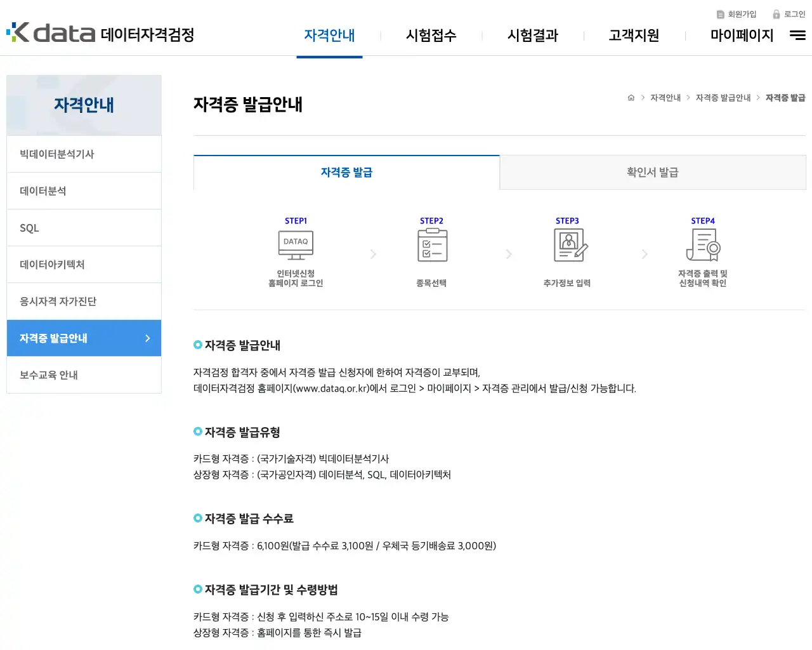Image resolution: width=812 pixels, height=650 pixels.
Task: Open 빅데이터분석기사 in the sidebar
Action: tap(57, 154)
